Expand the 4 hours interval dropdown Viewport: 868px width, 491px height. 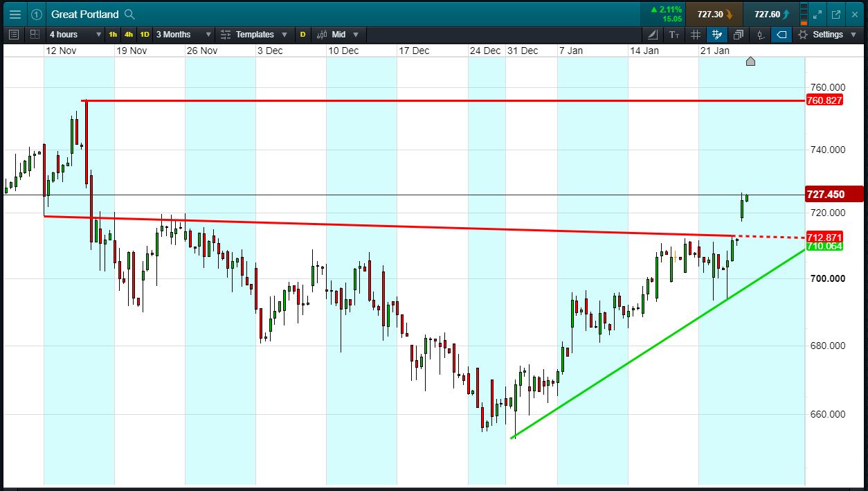[x=75, y=35]
